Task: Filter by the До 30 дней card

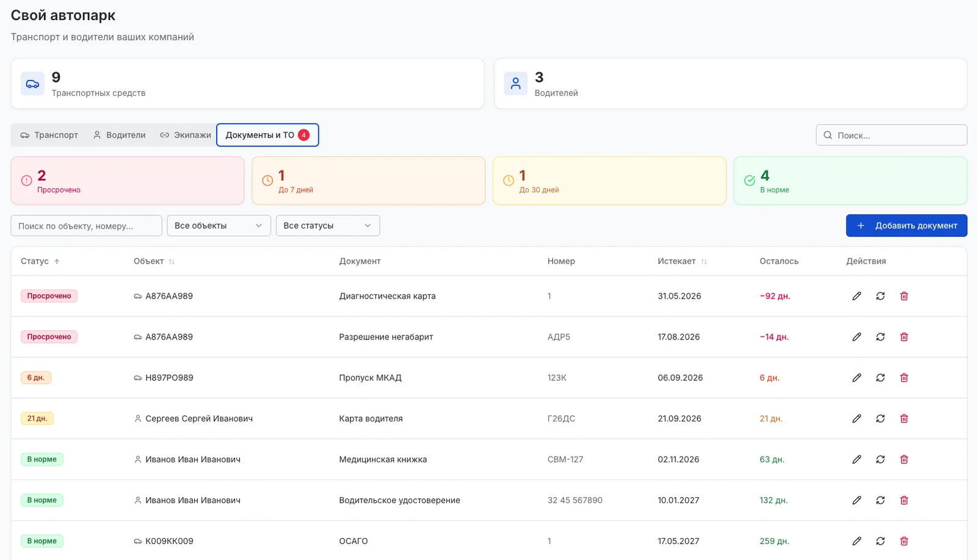Action: tap(609, 181)
